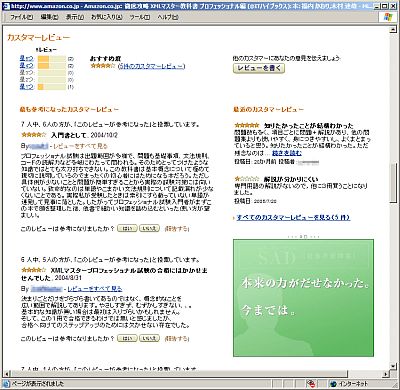This screenshot has height=390, width=400.
Task: Click 報告する for the 入門書として review
Action: click(177, 229)
